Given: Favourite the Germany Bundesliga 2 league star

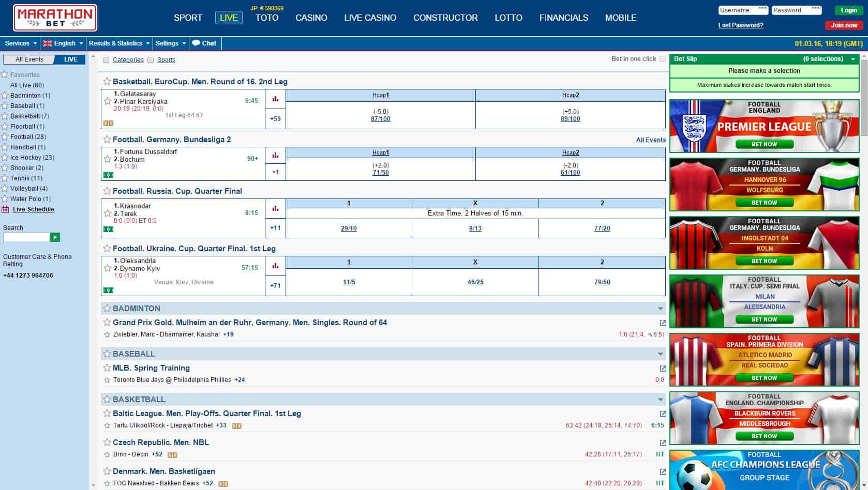Looking at the screenshot, I should (x=107, y=139).
